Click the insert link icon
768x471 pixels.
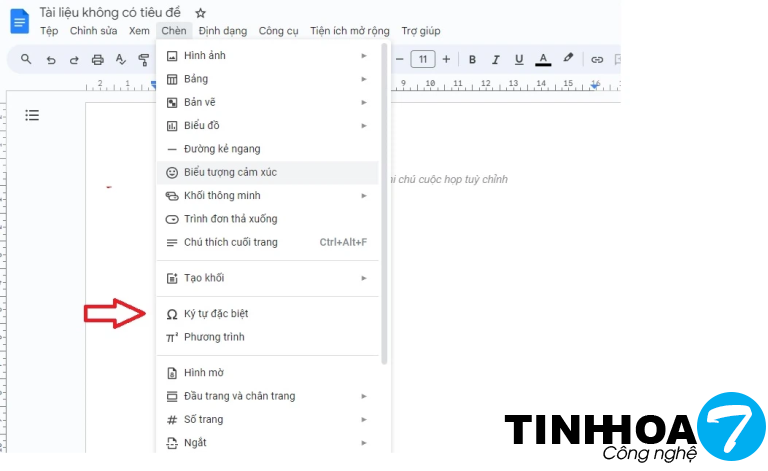(x=597, y=59)
